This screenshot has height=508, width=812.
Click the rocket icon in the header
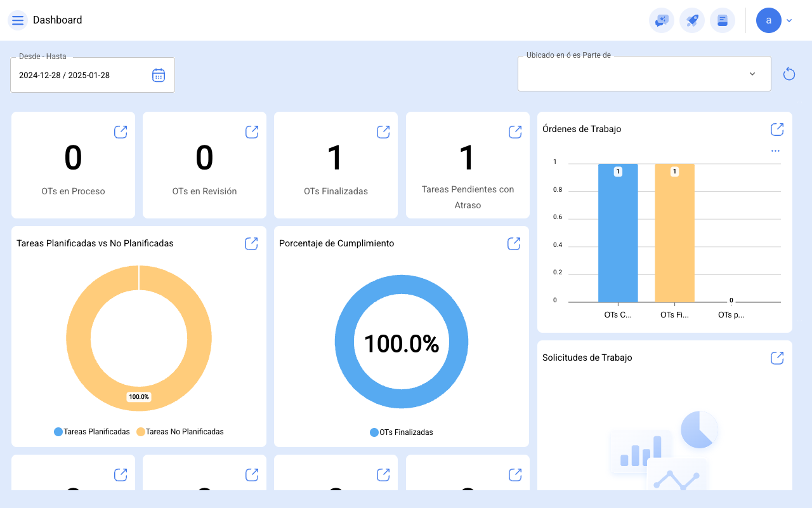692,20
